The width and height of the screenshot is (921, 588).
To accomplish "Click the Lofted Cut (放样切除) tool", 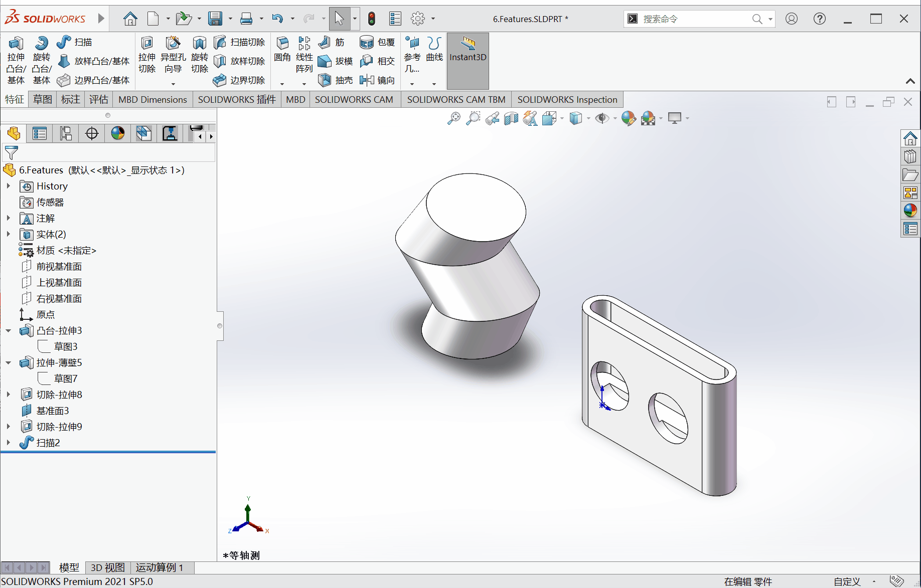I will [x=239, y=61].
